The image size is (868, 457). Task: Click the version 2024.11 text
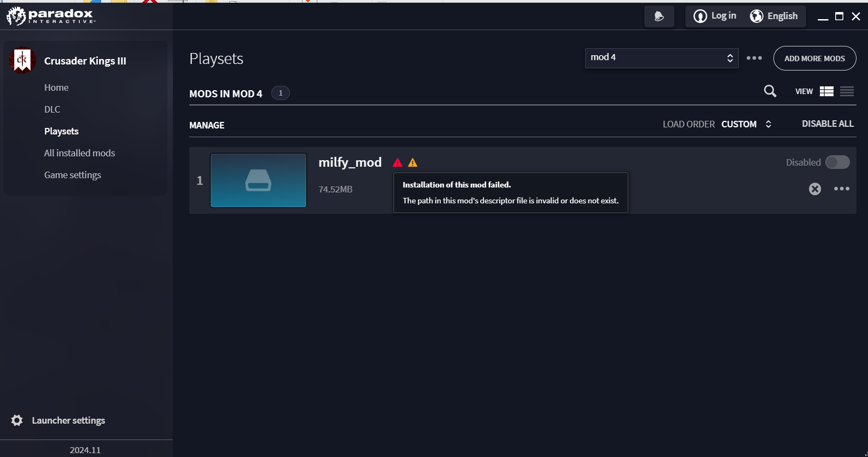85,450
